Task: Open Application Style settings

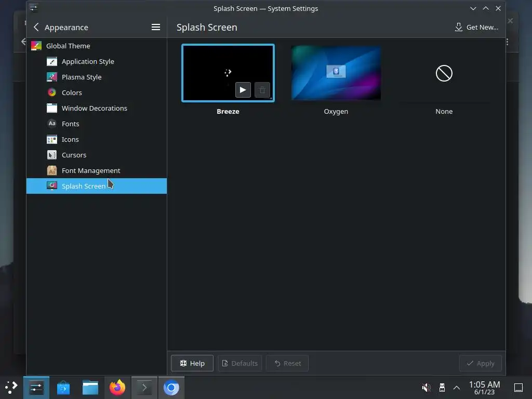Action: point(96,61)
